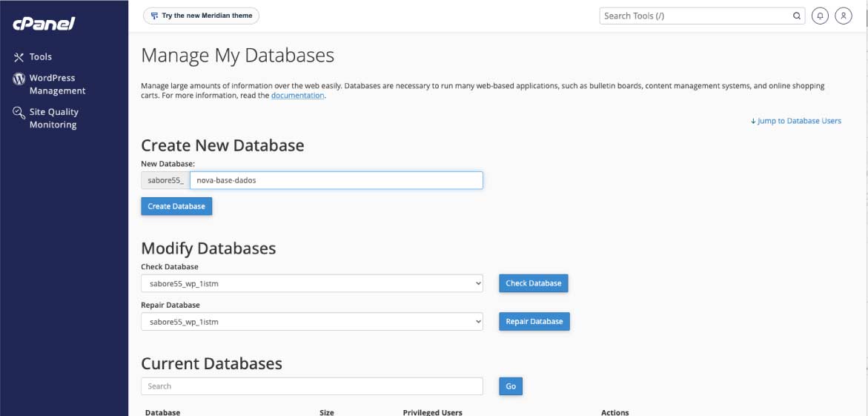This screenshot has width=868, height=416.
Task: Click the Create Database button
Action: click(x=176, y=206)
